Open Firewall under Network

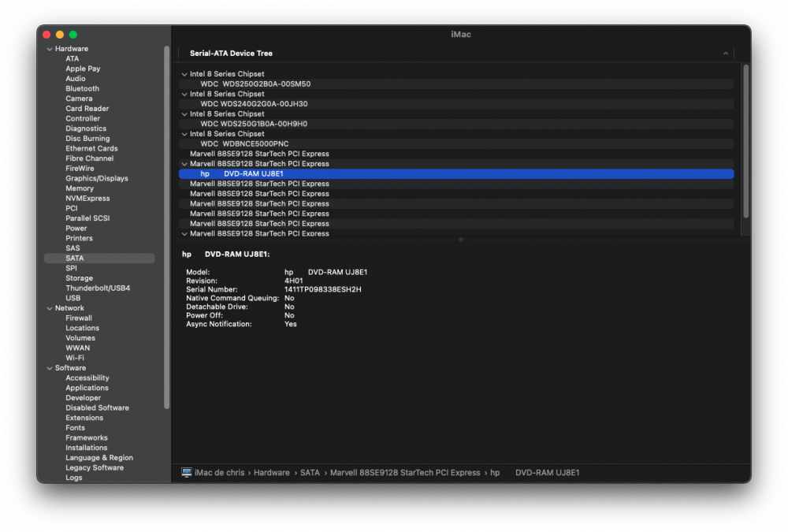[x=79, y=318]
